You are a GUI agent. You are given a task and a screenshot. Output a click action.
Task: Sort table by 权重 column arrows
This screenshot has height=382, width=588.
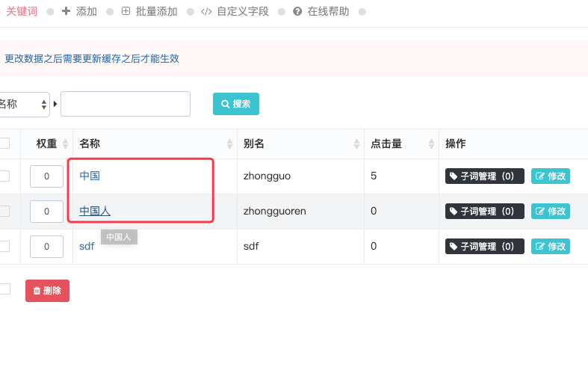pos(65,144)
